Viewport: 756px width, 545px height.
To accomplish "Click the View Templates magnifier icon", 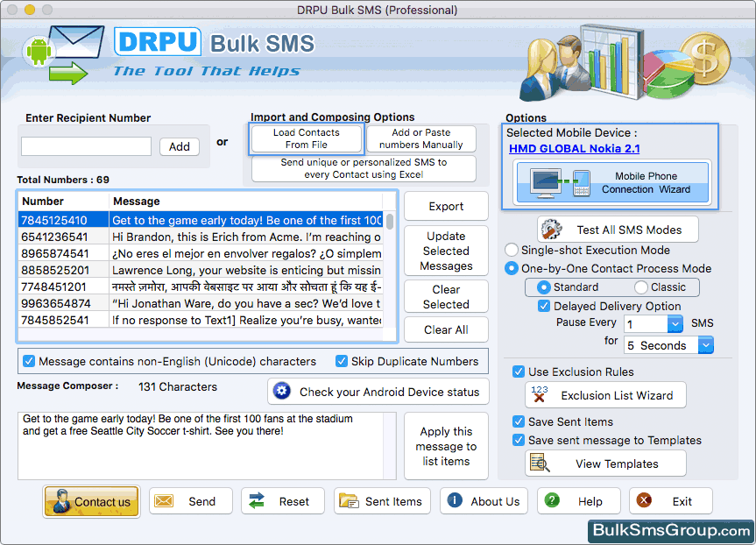I will pos(540,463).
